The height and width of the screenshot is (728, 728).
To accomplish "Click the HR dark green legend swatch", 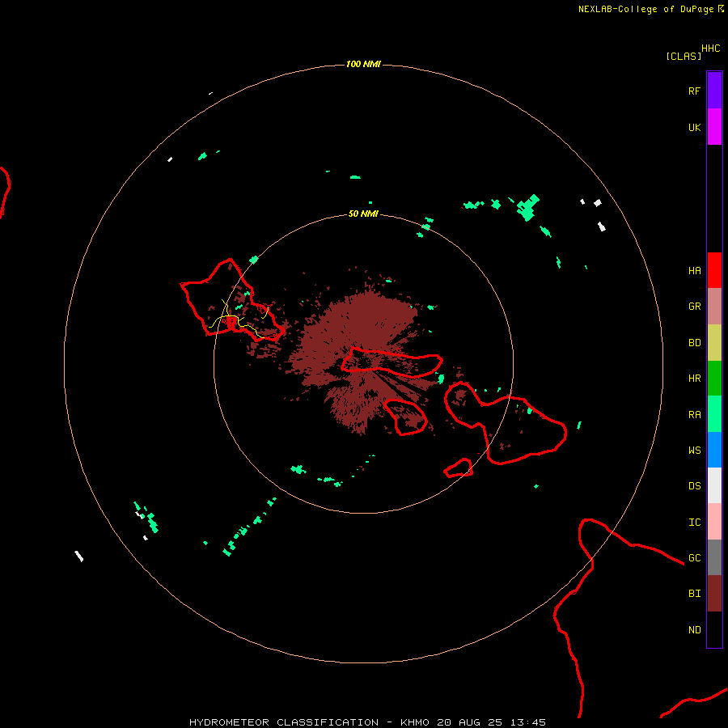I will point(714,379).
